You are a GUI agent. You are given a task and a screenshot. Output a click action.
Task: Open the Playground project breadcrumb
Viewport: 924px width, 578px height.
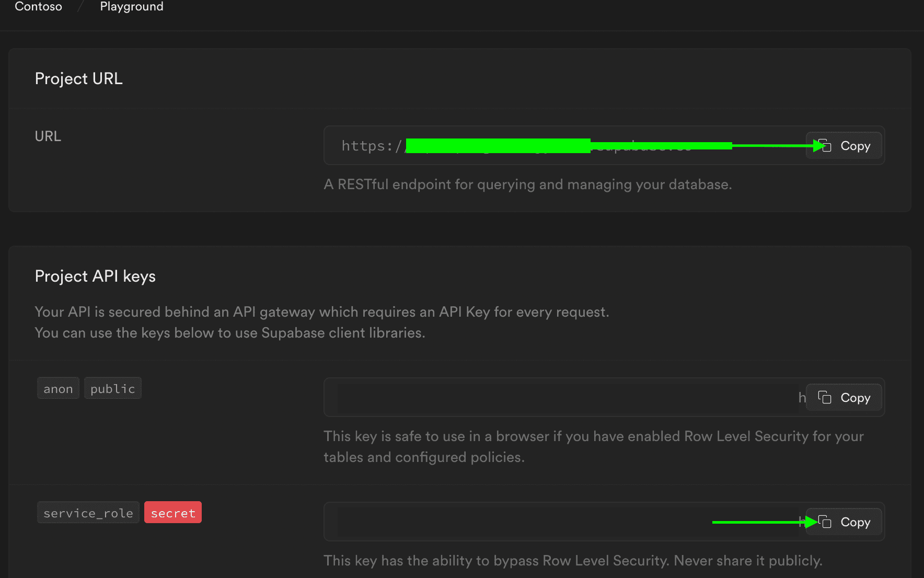(132, 7)
